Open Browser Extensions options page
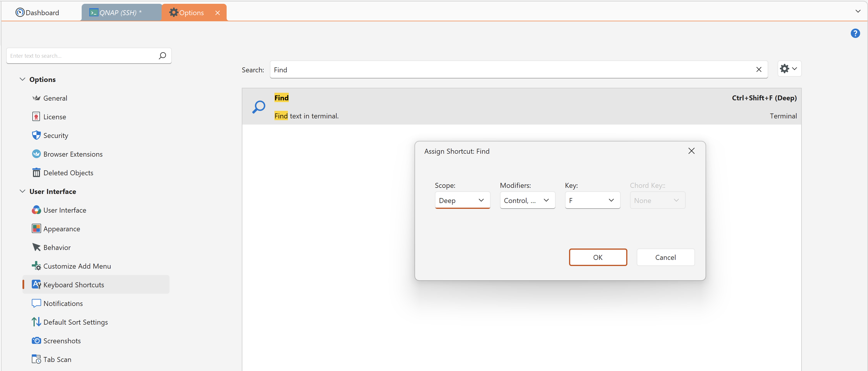The width and height of the screenshot is (868, 371). point(73,154)
